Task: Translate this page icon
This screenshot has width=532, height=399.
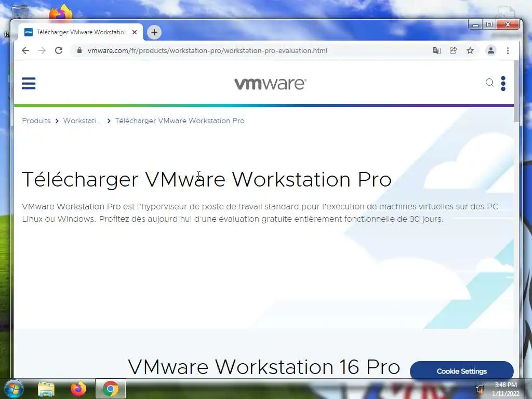Action: pyautogui.click(x=436, y=50)
